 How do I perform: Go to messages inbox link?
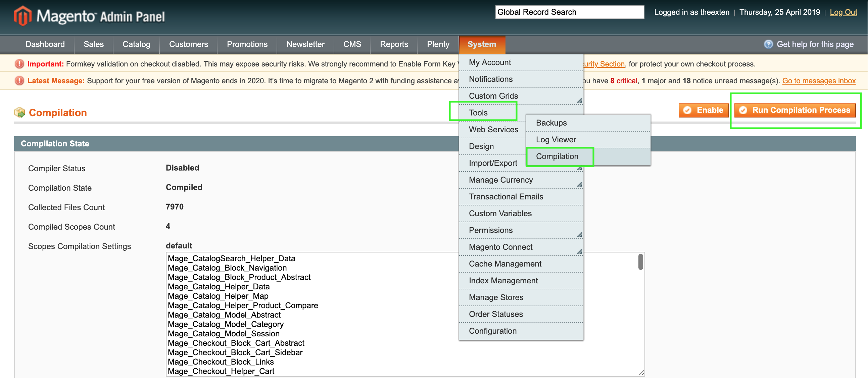[819, 81]
